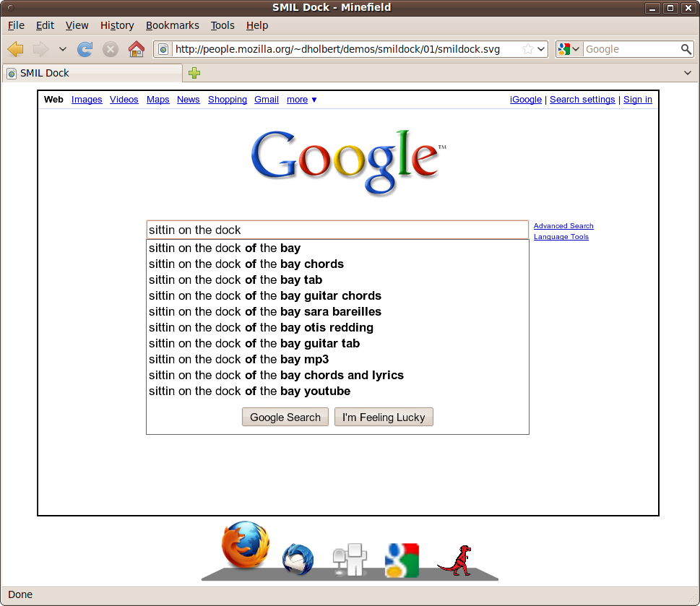Click the Web label in Google nav

53,100
